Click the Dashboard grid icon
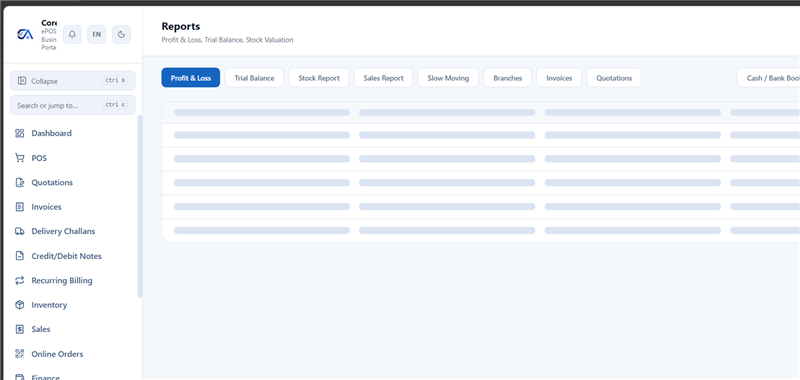This screenshot has width=800, height=380. point(20,133)
